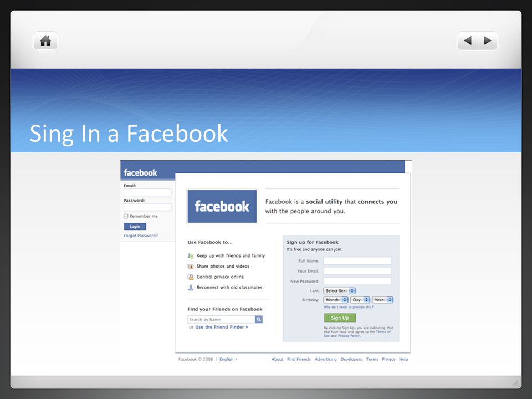
Task: Click the Use Facebook to... heading
Action: tap(210, 242)
